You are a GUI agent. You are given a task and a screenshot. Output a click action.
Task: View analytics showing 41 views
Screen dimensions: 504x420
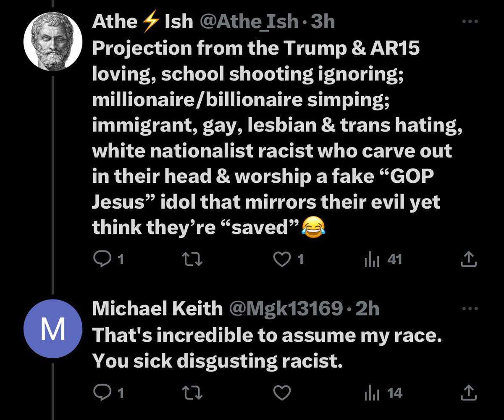[383, 260]
